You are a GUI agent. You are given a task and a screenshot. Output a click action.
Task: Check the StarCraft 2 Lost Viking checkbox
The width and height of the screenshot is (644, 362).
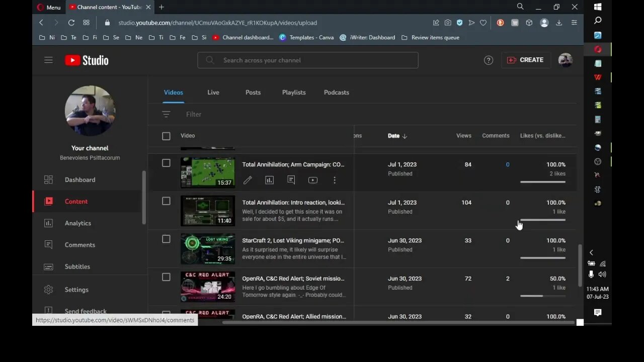166,239
